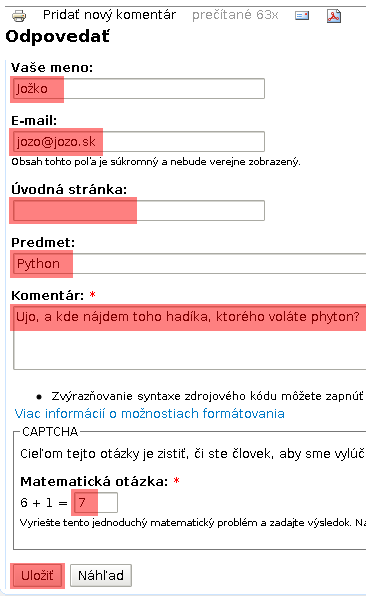Focus the Vaše meno input field
Screen dimensions: 366x600
tap(139, 88)
